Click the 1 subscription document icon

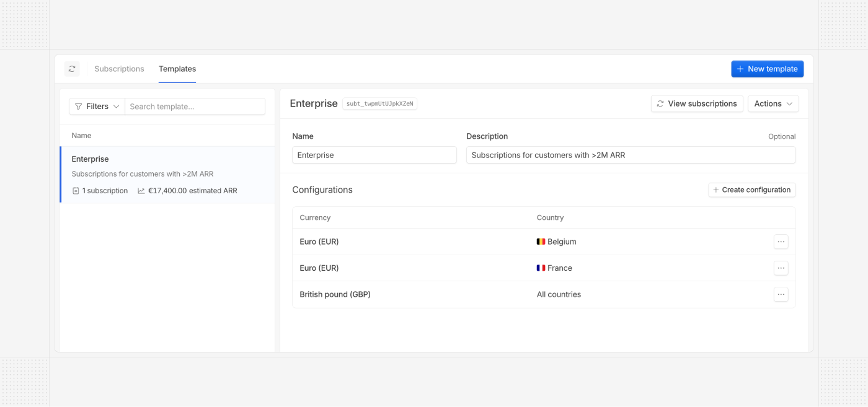click(76, 191)
